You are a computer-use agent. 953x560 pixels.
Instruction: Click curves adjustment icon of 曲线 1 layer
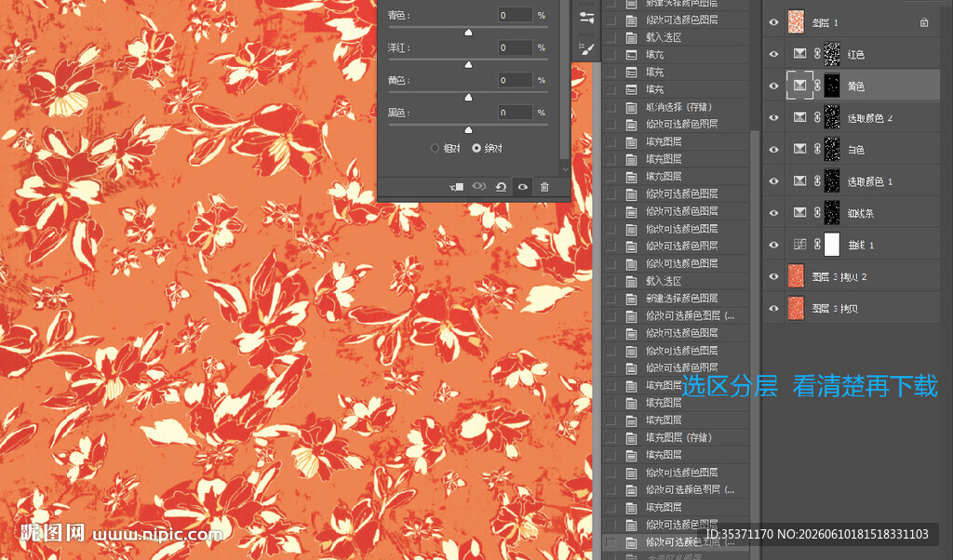coord(799,244)
